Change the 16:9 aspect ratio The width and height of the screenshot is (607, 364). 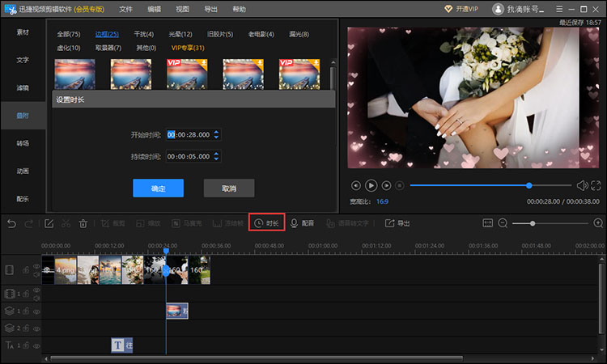pyautogui.click(x=382, y=201)
